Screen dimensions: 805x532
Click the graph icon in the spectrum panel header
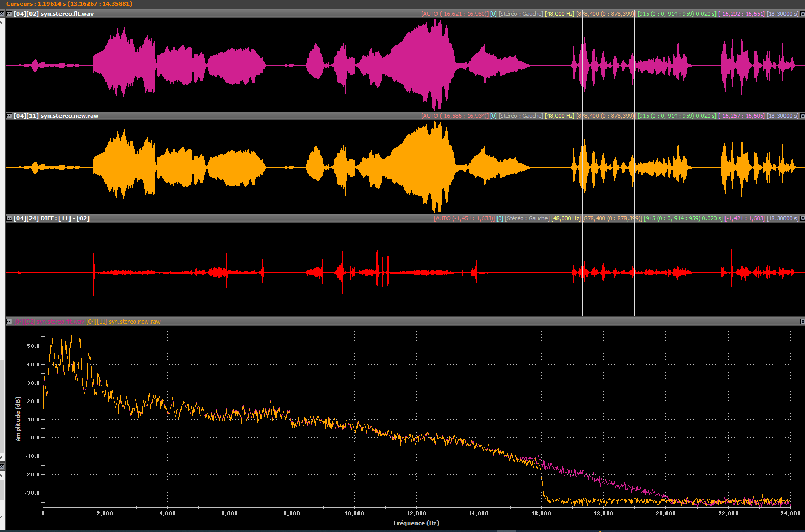click(9, 322)
